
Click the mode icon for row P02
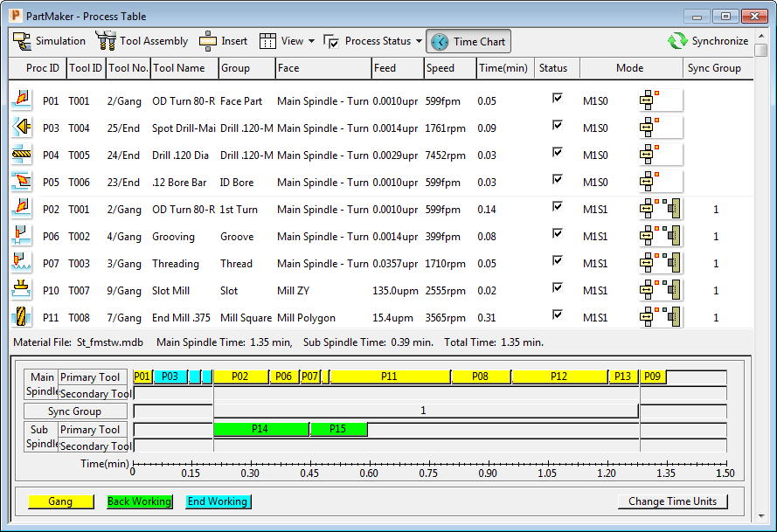[x=661, y=209]
